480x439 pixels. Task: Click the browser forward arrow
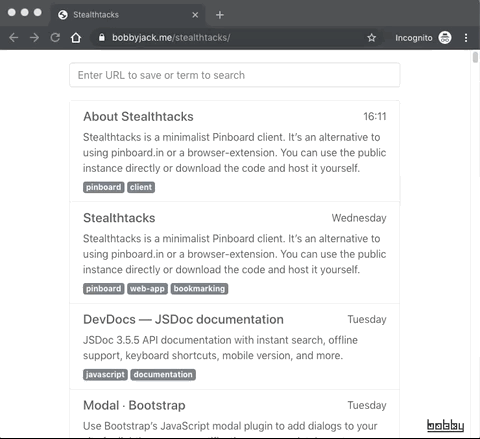[x=34, y=38]
